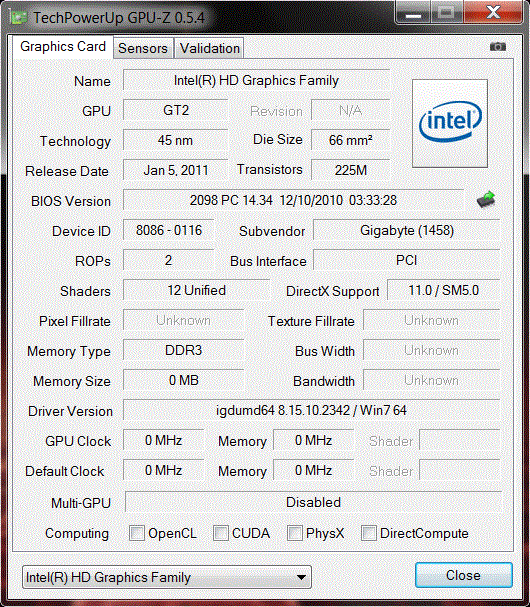The image size is (530, 607).
Task: Click the Shader field in Default Clock row
Action: point(460,470)
